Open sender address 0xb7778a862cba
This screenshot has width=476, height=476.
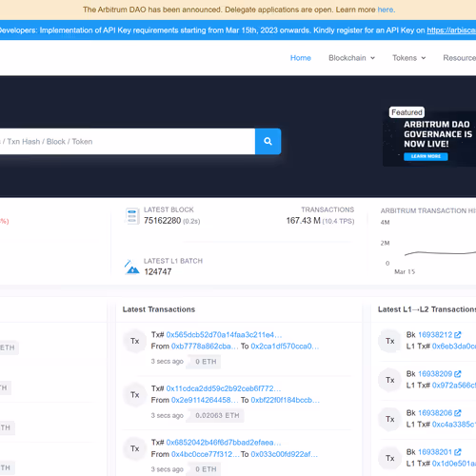[x=205, y=347]
